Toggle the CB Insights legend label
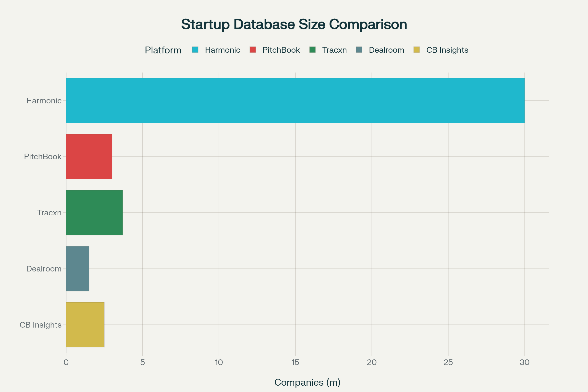 pyautogui.click(x=447, y=50)
